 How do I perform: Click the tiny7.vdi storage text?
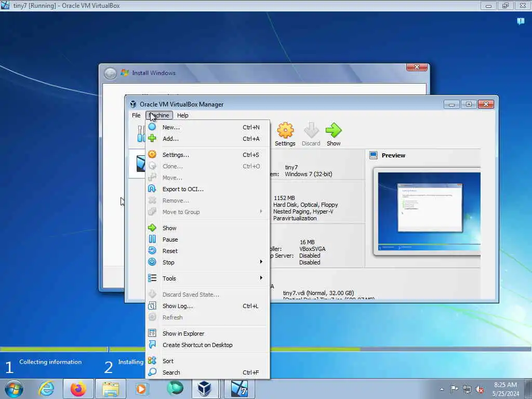(x=318, y=293)
